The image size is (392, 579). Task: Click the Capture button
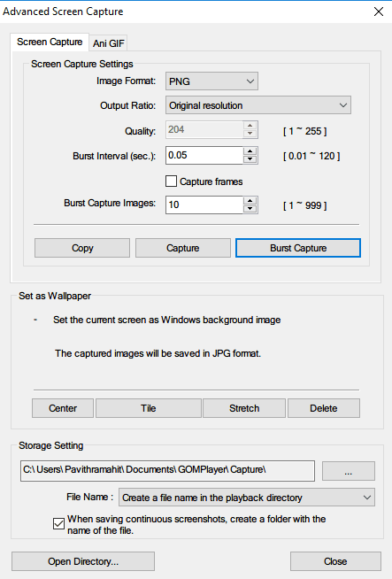pos(182,248)
